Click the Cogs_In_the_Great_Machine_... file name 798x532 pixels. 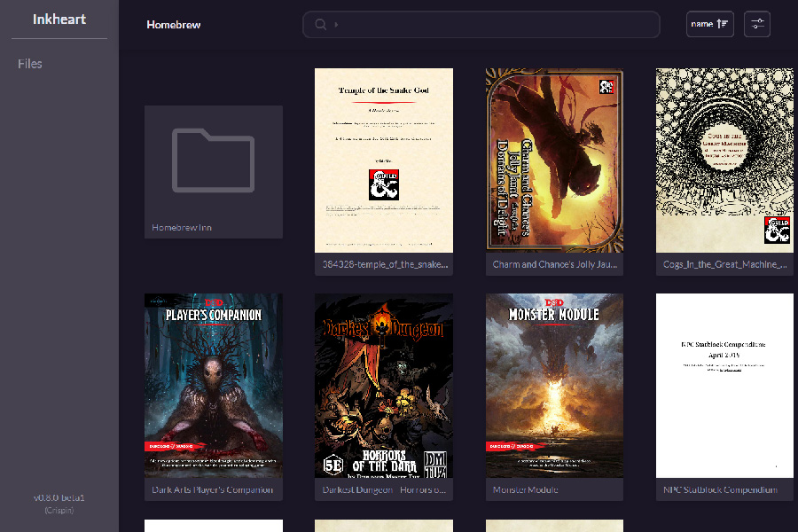[x=724, y=264]
